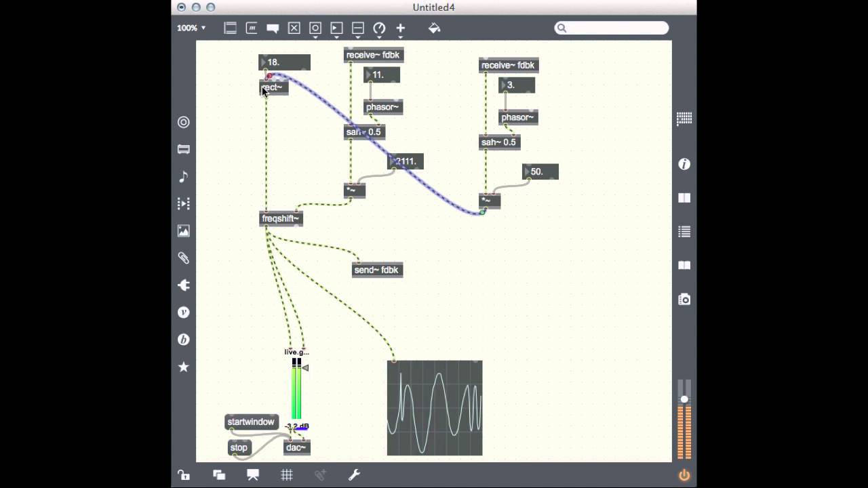Open the Favorites star icon

click(184, 367)
